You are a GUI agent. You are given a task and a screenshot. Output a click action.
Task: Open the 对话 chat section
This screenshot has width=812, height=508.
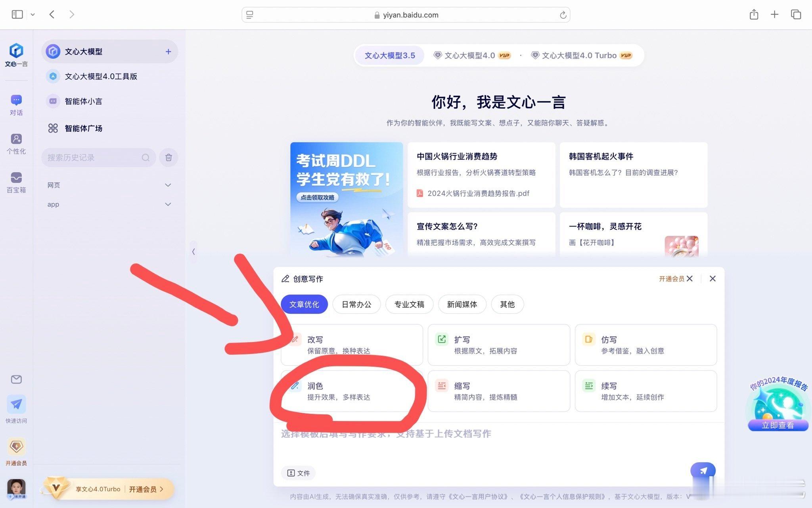tap(16, 105)
